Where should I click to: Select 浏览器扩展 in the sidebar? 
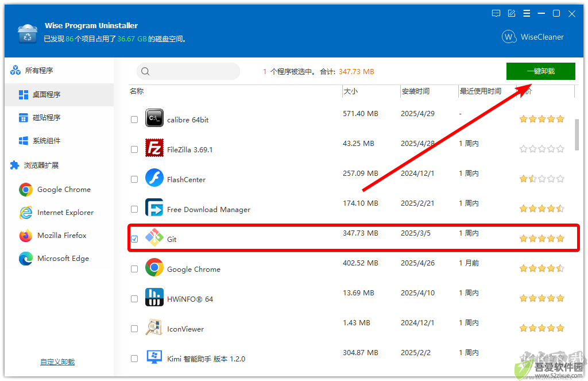pos(59,165)
